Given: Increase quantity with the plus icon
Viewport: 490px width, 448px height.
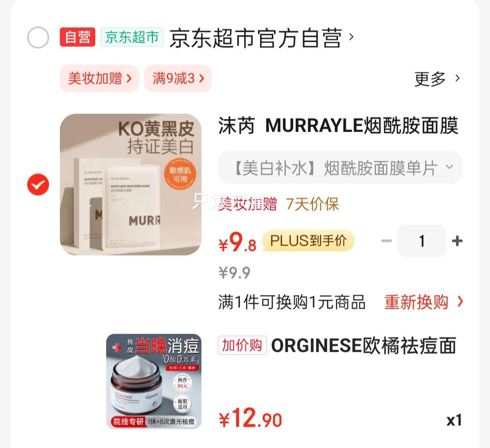Looking at the screenshot, I should [x=457, y=241].
